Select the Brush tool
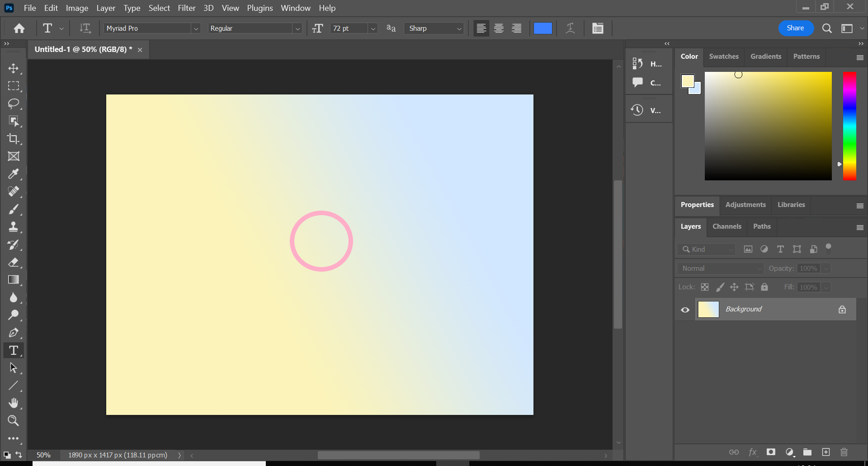 coord(14,209)
